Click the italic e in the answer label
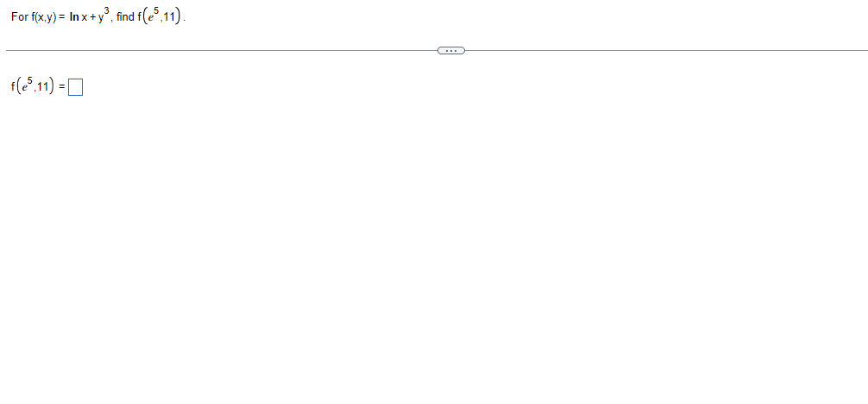This screenshot has height=404, width=868. pyautogui.click(x=24, y=87)
